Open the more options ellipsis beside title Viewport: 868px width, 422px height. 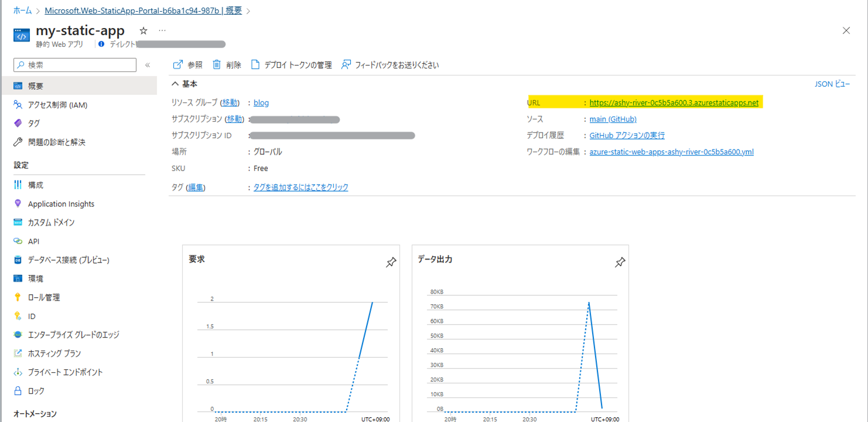pos(162,30)
